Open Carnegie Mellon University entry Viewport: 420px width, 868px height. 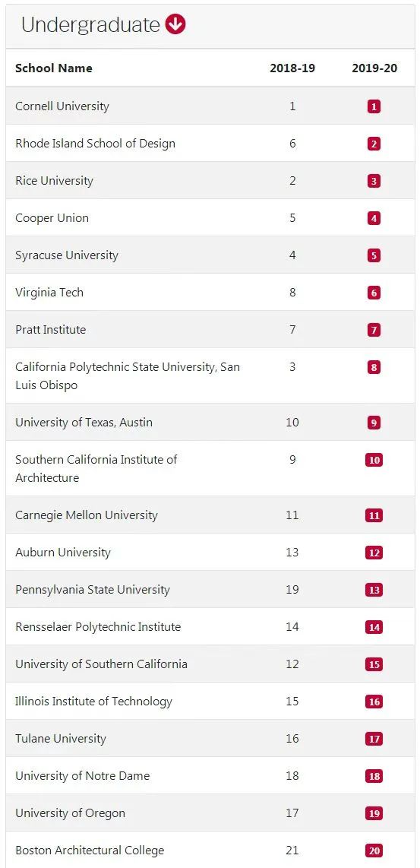(87, 515)
